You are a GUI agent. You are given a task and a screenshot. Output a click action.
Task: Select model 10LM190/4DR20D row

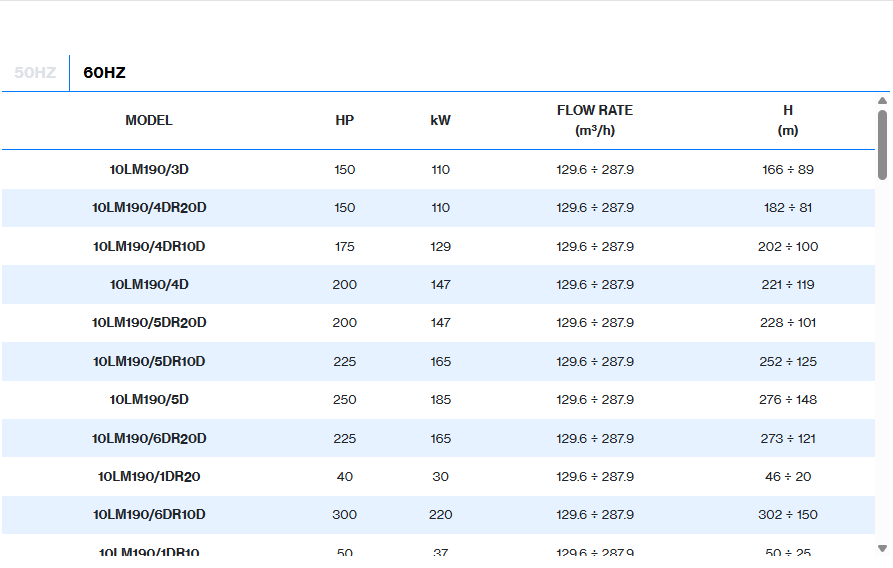[149, 208]
